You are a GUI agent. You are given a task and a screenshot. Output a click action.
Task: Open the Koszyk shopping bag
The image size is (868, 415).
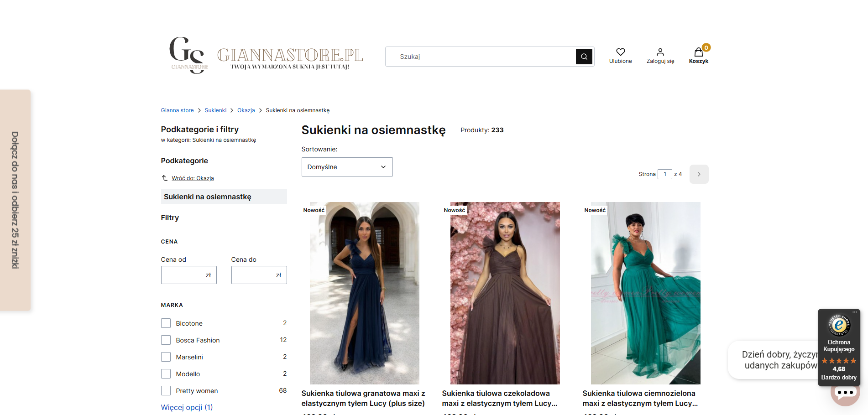click(698, 53)
